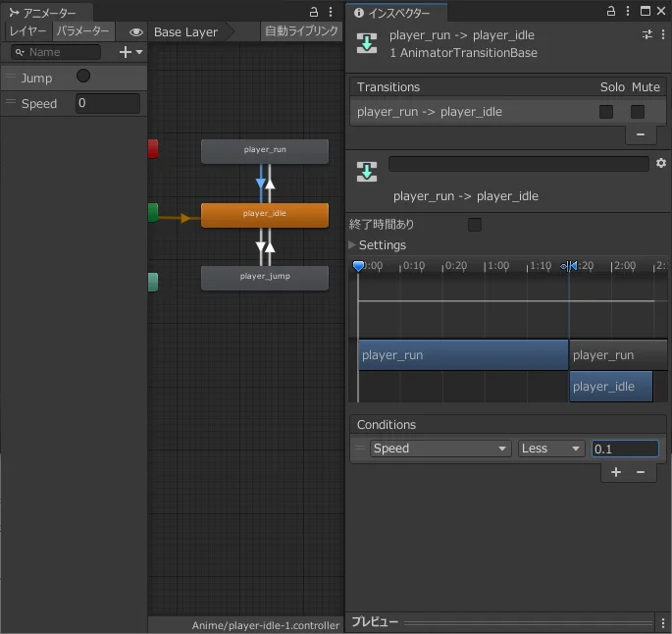Select the player_run -> player_idle list row
The width and height of the screenshot is (672, 634).
507,112
